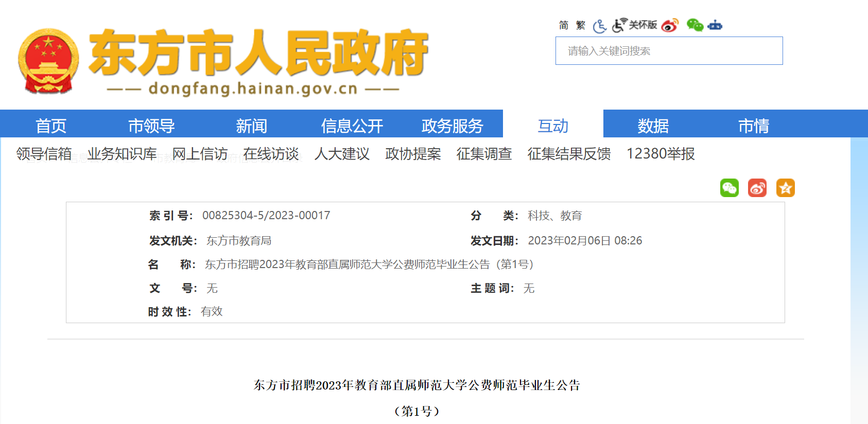Open the 在线访谈 submenu link
The width and height of the screenshot is (868, 424).
pyautogui.click(x=271, y=154)
